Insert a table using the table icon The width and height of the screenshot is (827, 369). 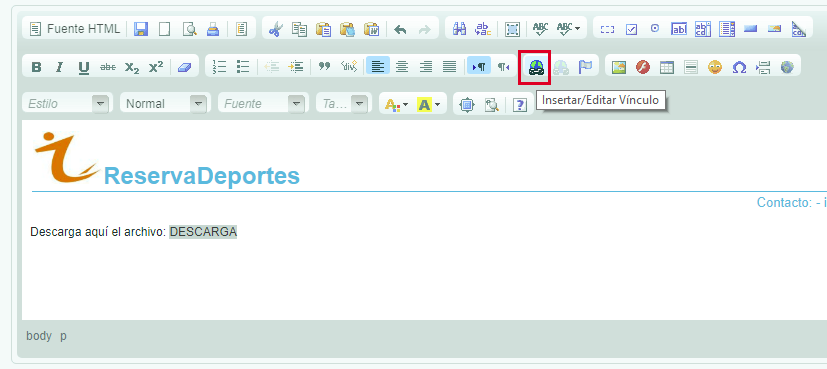coord(667,67)
